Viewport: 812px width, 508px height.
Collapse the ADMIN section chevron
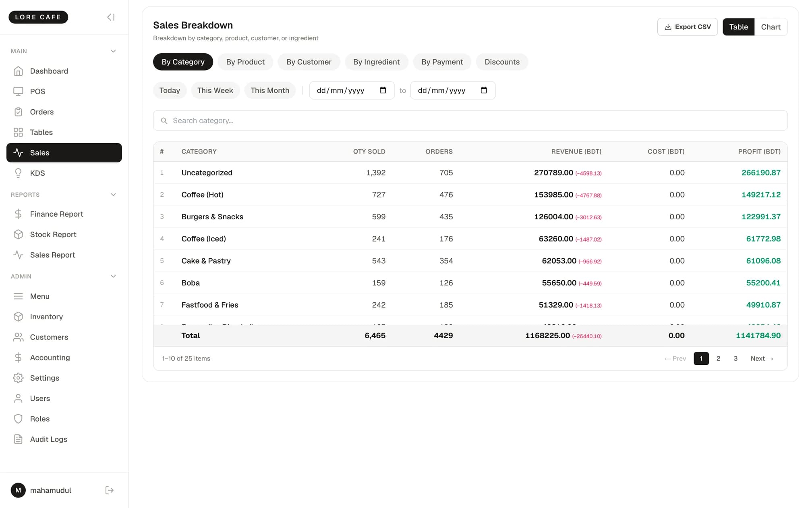[x=113, y=277]
